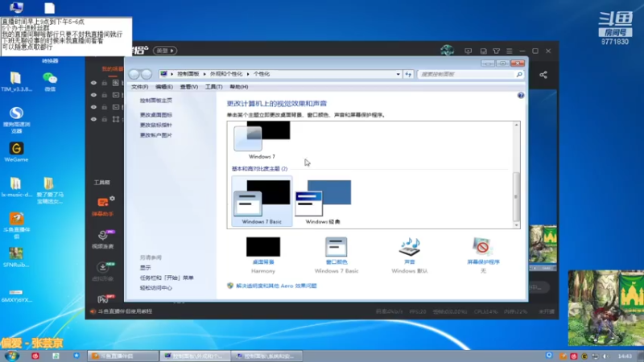644x362 pixels.
Task: Open 任务栏和「开始」菜单 link
Action: [167, 278]
